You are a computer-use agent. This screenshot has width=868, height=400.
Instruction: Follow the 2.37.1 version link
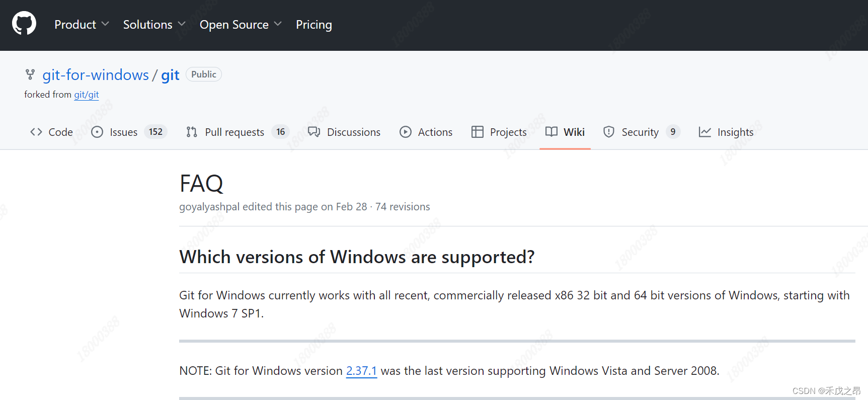(361, 371)
